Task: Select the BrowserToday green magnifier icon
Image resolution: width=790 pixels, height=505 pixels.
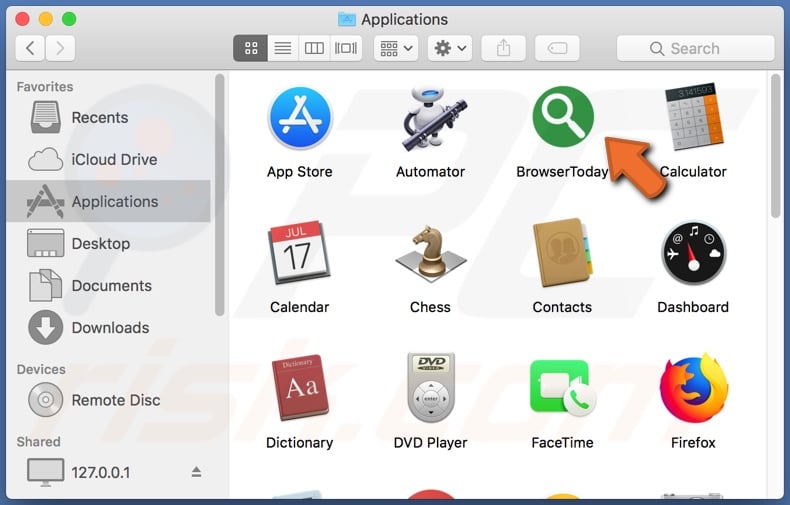Action: [x=563, y=116]
